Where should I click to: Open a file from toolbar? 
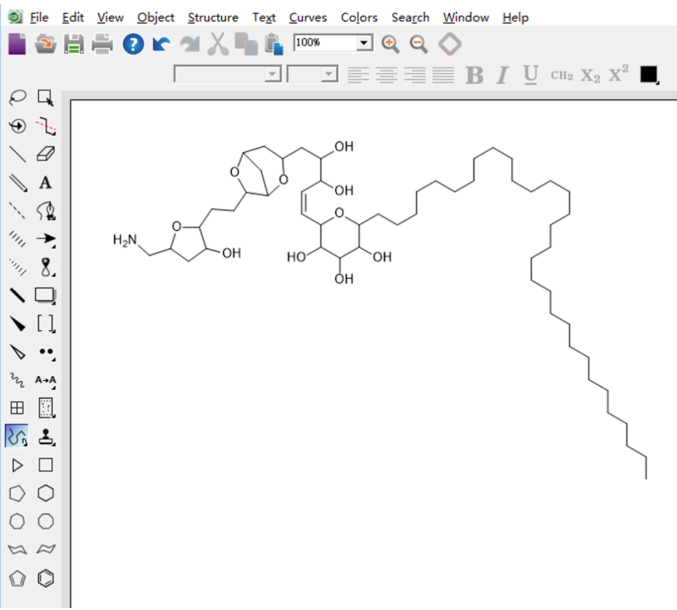pos(46,44)
